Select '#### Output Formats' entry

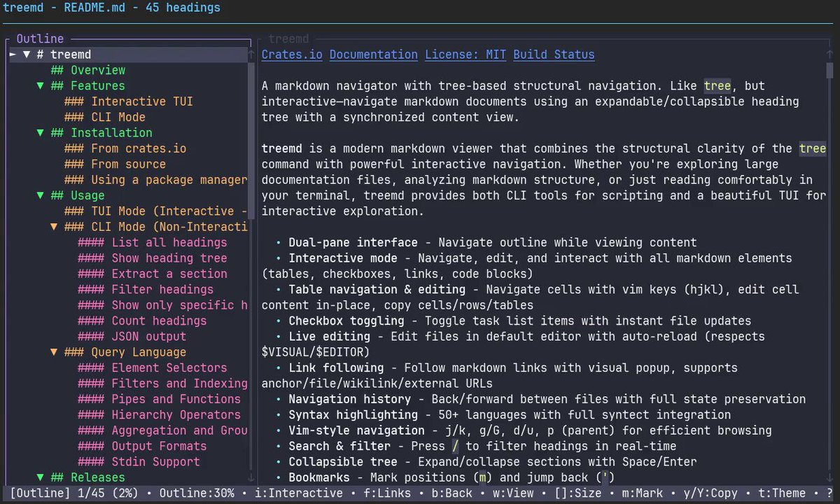click(142, 446)
